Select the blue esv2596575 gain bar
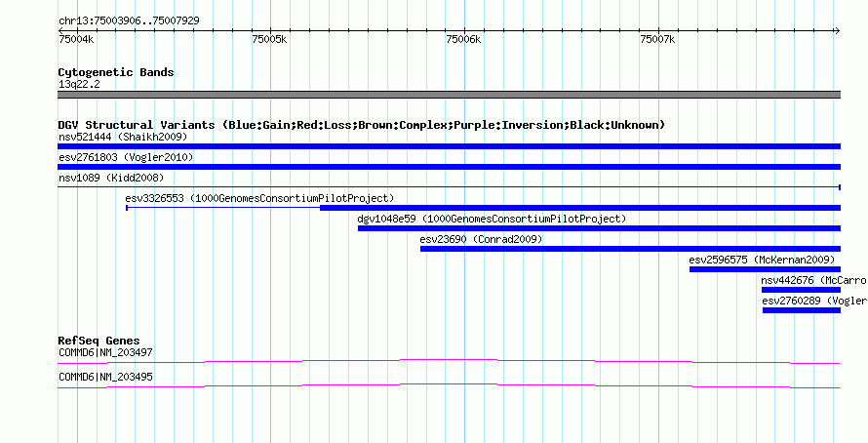This screenshot has height=443, width=868. tap(765, 269)
